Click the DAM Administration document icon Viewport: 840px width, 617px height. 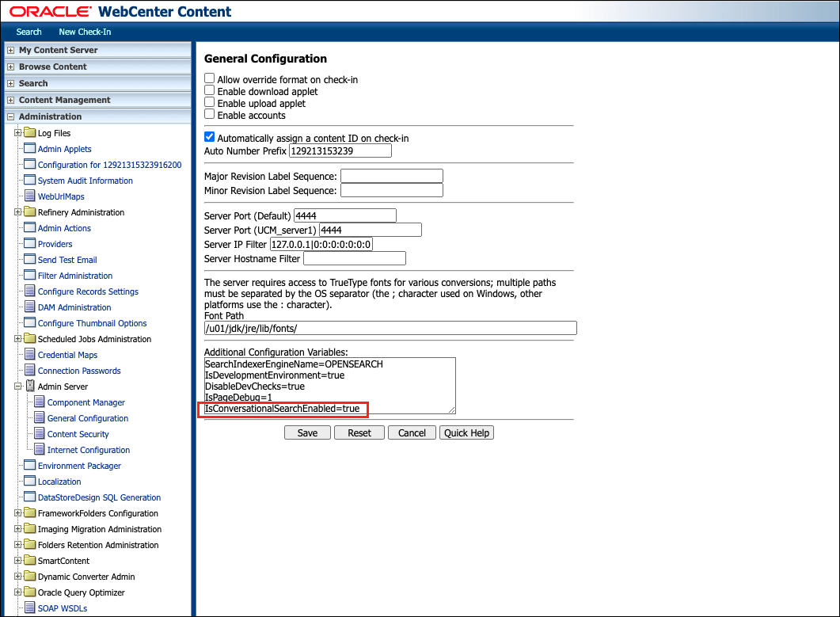(30, 307)
